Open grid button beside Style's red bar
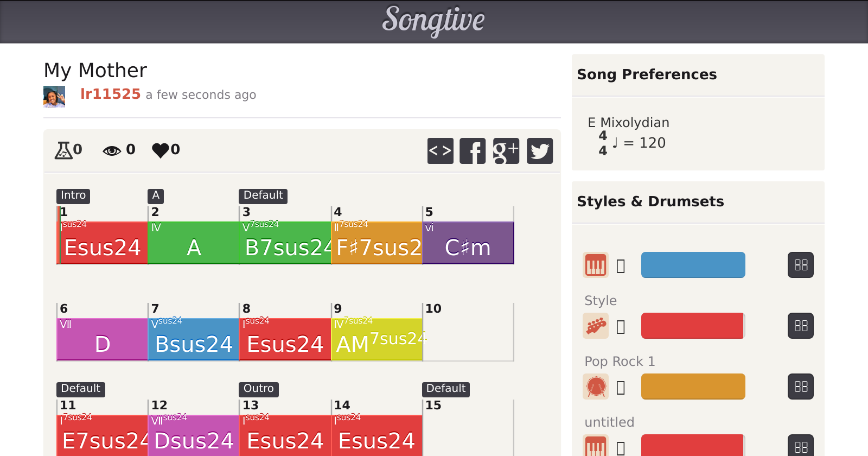This screenshot has height=456, width=868. point(800,326)
